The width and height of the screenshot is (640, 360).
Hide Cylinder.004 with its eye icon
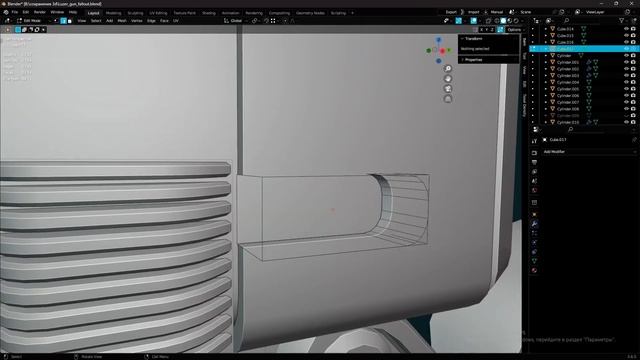627,82
